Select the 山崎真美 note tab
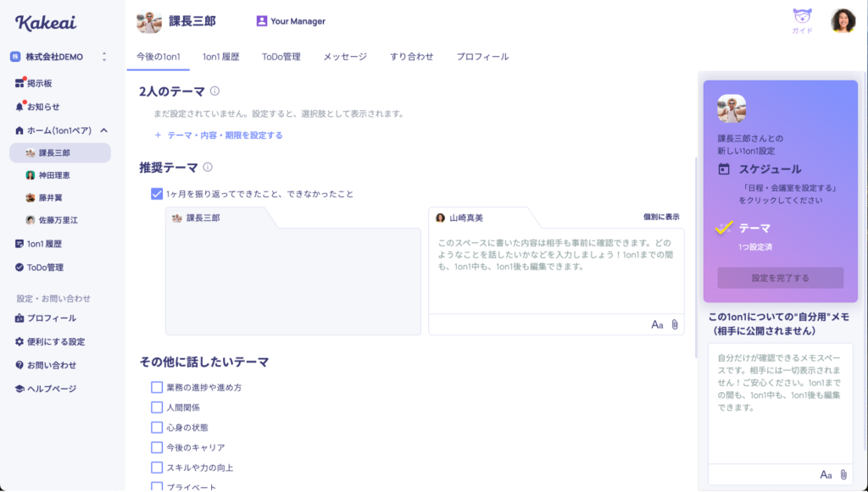 pos(481,218)
